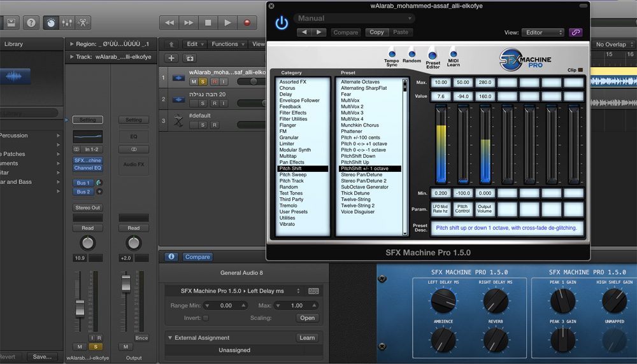Click the plugin Copy button
Viewport: 637px width, 364px height.
pyautogui.click(x=376, y=32)
